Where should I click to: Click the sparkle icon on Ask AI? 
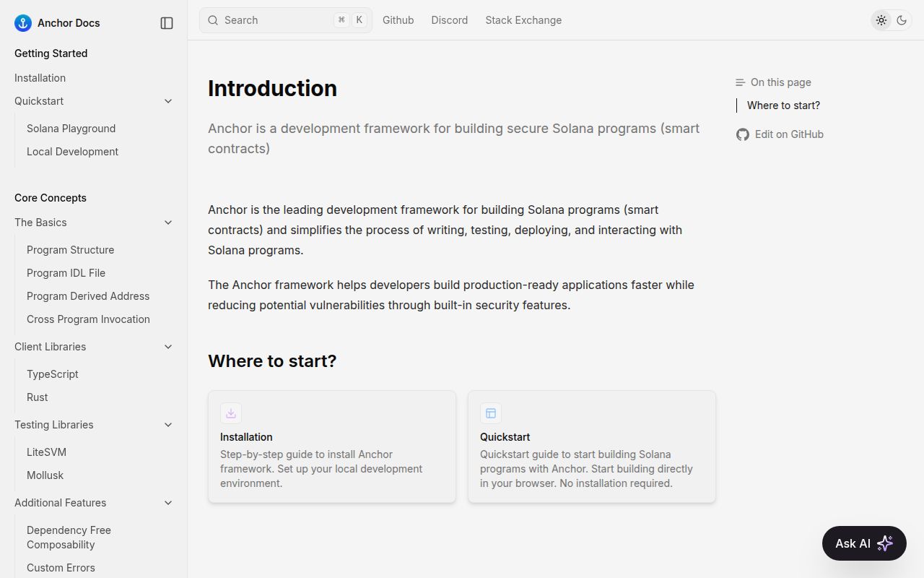885,543
